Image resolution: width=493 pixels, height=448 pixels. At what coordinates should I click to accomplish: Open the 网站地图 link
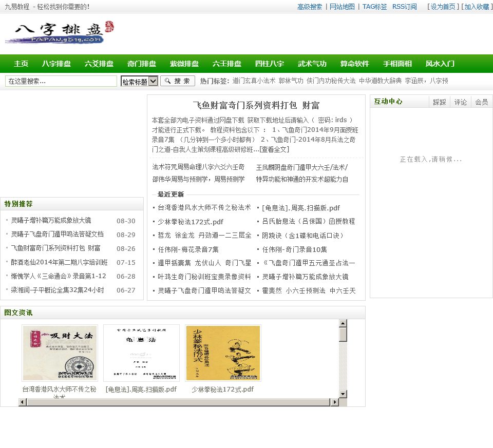click(342, 7)
